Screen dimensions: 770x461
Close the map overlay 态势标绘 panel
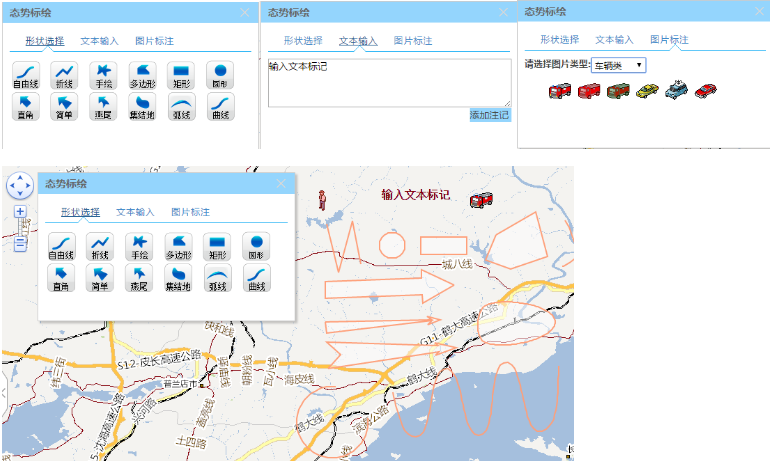(281, 183)
